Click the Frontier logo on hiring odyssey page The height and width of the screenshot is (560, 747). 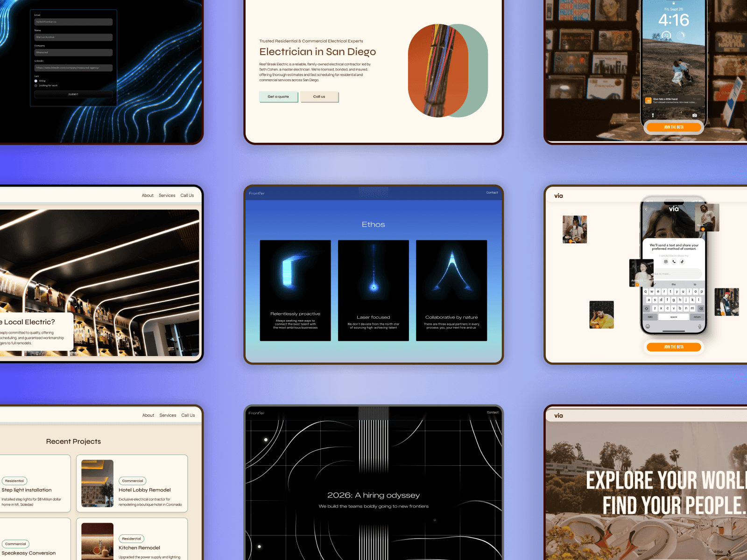257,413
